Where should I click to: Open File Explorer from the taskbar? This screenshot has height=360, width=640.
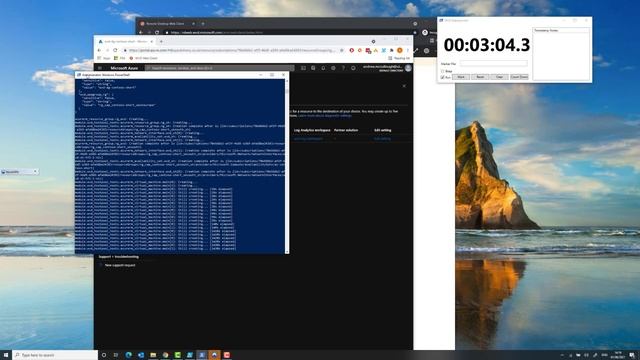[x=153, y=355]
